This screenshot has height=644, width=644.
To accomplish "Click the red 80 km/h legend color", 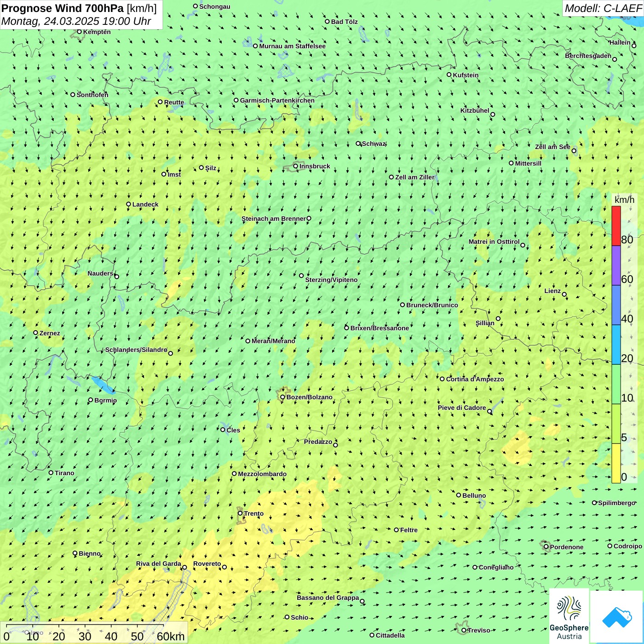I will [616, 226].
